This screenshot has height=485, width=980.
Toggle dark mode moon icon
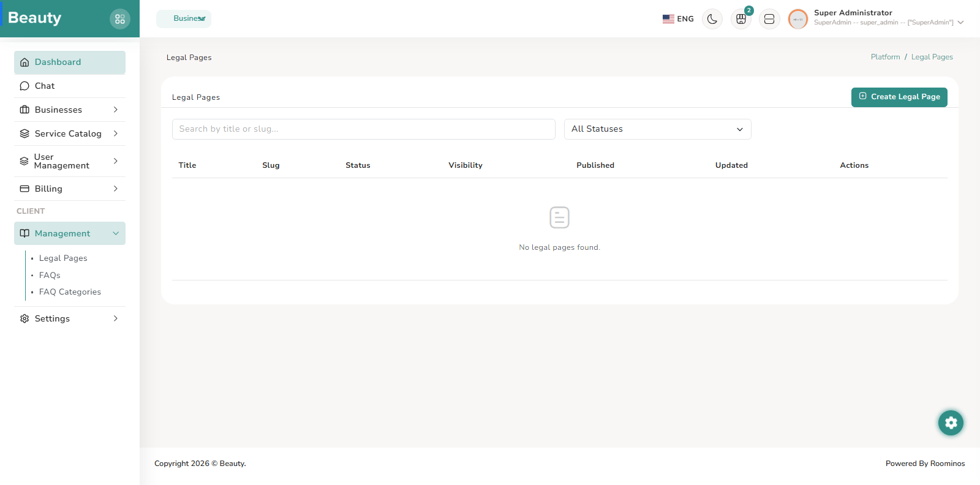pos(712,19)
